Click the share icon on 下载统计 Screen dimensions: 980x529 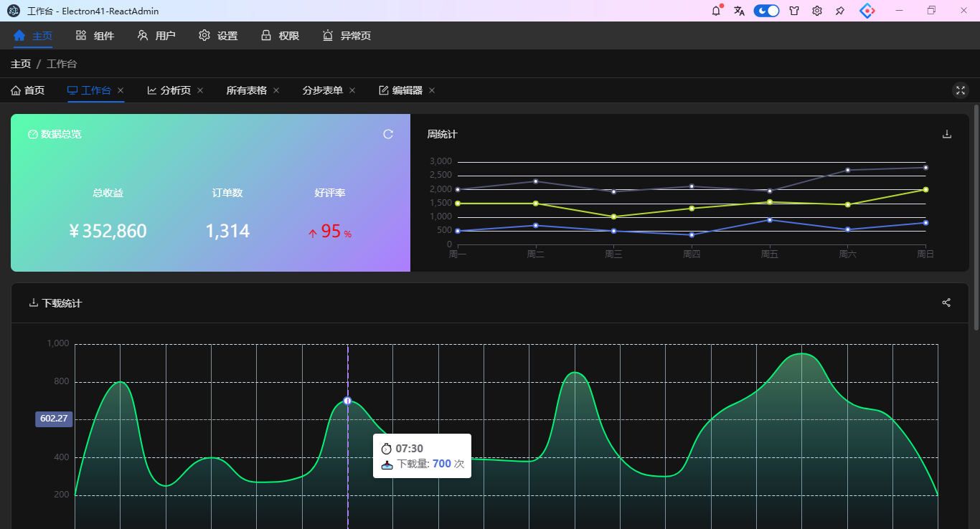pos(946,302)
